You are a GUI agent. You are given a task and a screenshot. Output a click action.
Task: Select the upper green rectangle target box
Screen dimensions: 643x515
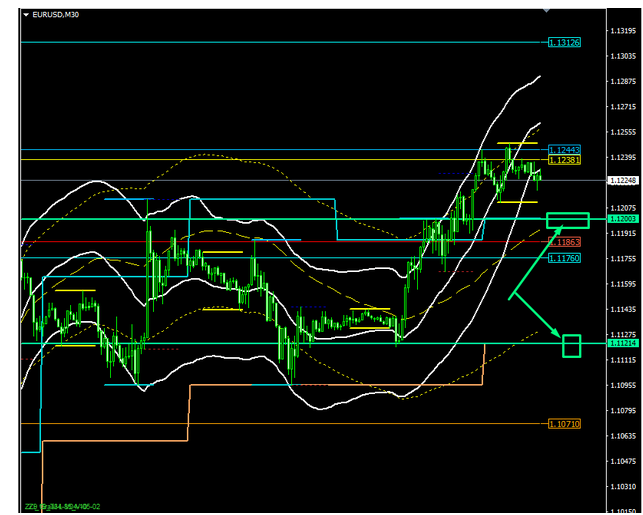click(568, 220)
